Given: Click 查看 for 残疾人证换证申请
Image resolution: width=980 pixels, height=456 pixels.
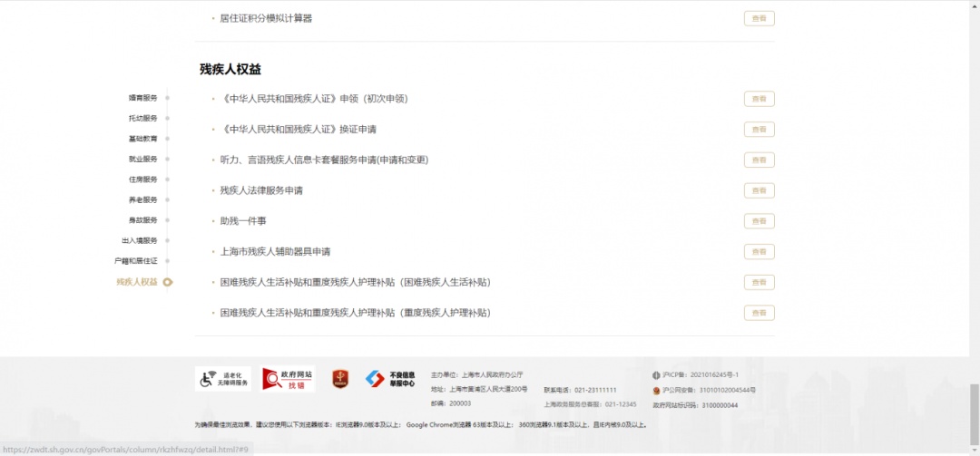Looking at the screenshot, I should [759, 130].
